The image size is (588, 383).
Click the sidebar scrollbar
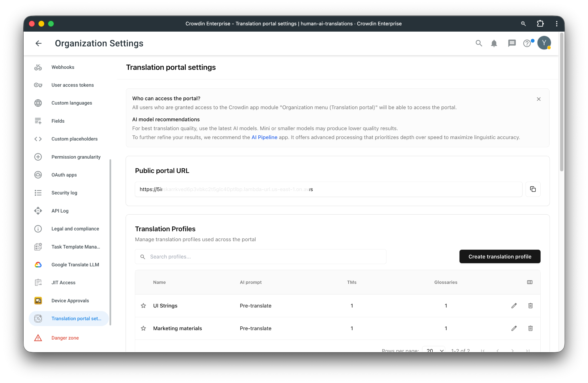111,242
